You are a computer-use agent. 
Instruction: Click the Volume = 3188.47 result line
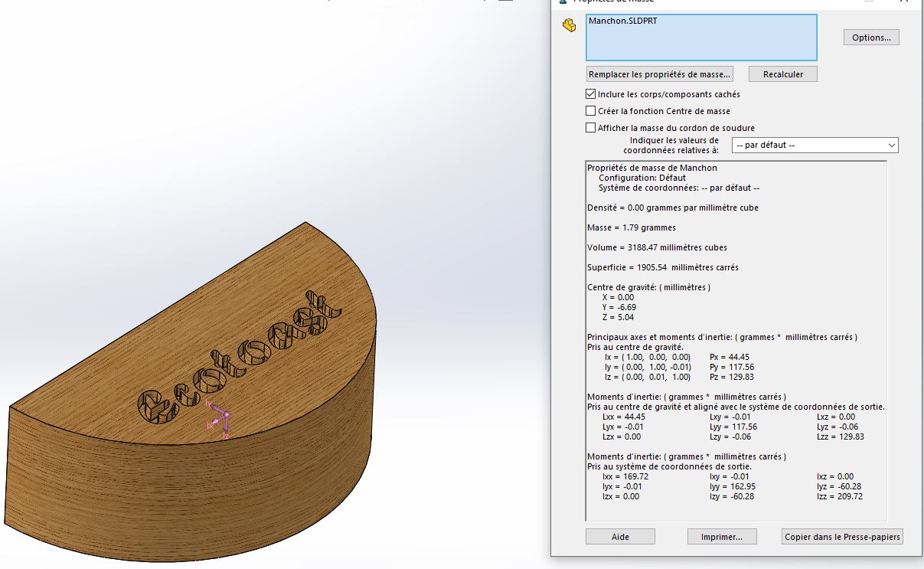[x=657, y=247]
